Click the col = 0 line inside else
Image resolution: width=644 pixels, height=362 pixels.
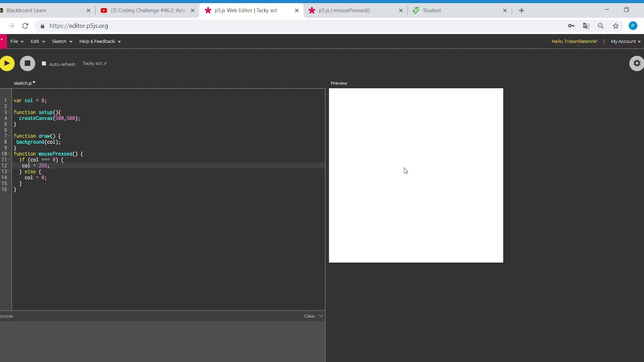pyautogui.click(x=35, y=177)
